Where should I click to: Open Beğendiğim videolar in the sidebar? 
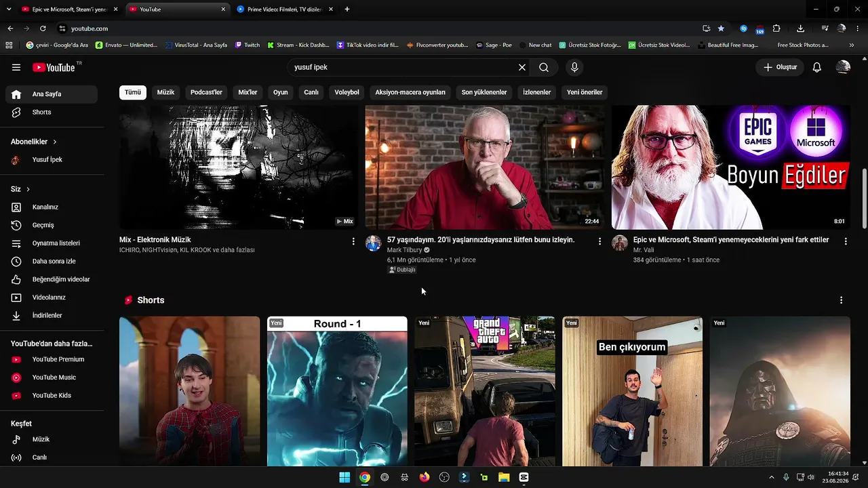click(x=52, y=279)
